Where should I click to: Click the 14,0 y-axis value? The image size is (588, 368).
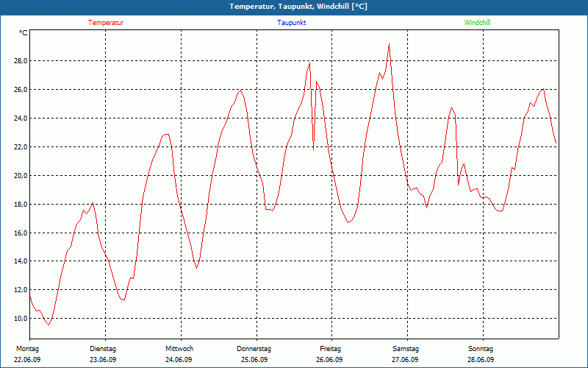click(21, 261)
